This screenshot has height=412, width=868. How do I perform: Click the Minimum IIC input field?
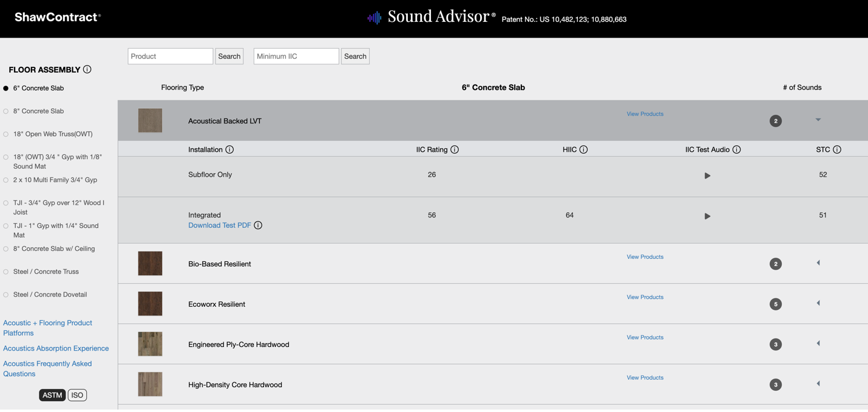[x=296, y=57]
